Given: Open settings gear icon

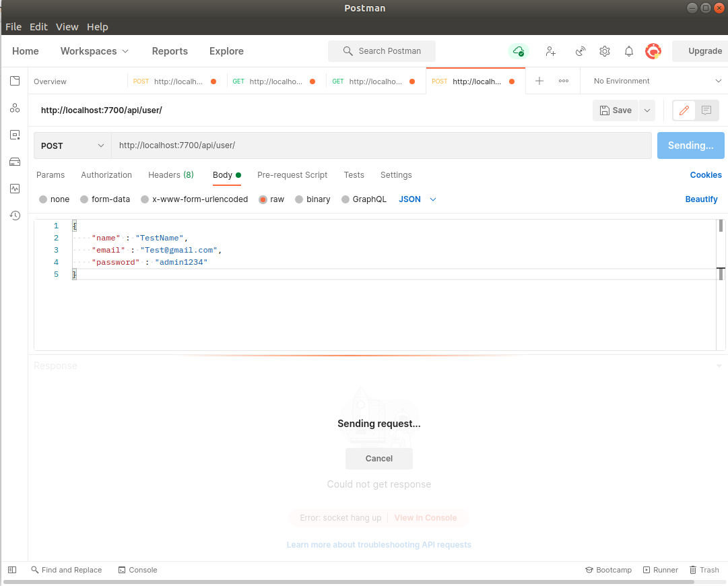Looking at the screenshot, I should (x=605, y=51).
